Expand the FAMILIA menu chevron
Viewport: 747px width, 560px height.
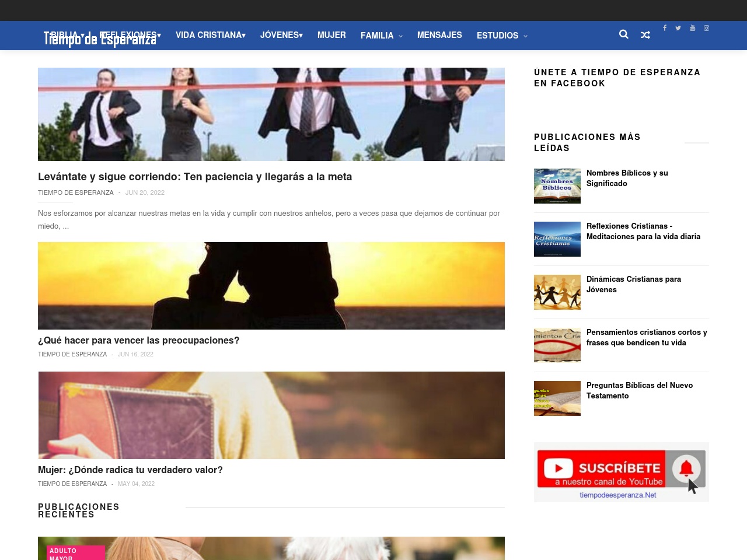[x=400, y=36]
